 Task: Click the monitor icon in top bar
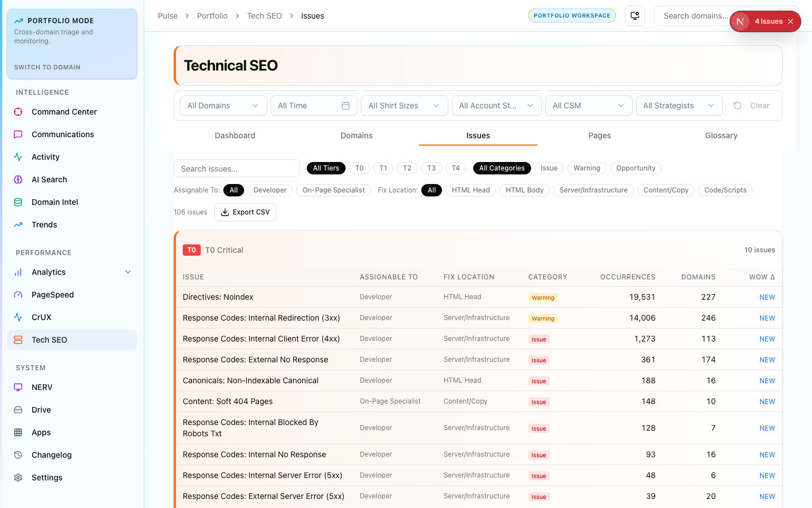coord(635,16)
